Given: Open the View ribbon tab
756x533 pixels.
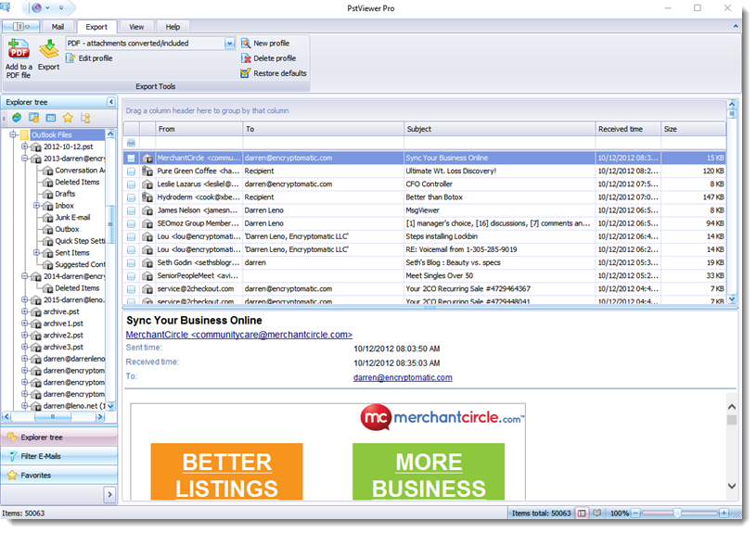Looking at the screenshot, I should click(136, 27).
